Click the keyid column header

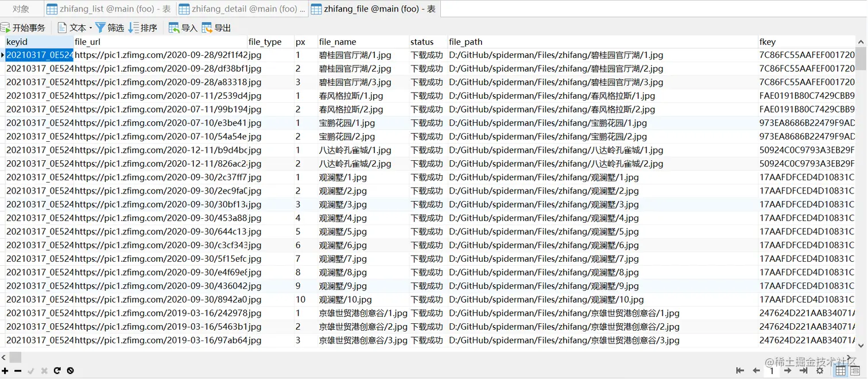point(39,42)
